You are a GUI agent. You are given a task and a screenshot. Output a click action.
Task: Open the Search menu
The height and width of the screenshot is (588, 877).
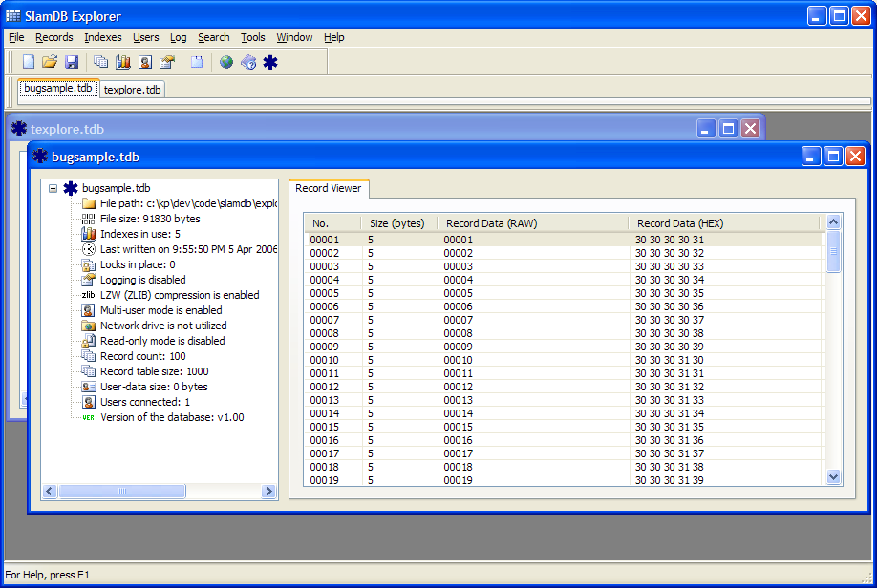[x=214, y=37]
